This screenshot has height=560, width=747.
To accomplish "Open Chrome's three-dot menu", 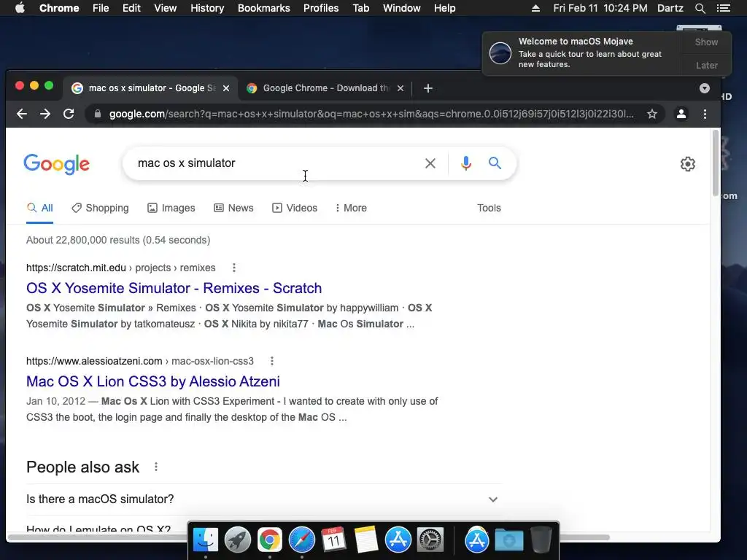I will tap(705, 114).
